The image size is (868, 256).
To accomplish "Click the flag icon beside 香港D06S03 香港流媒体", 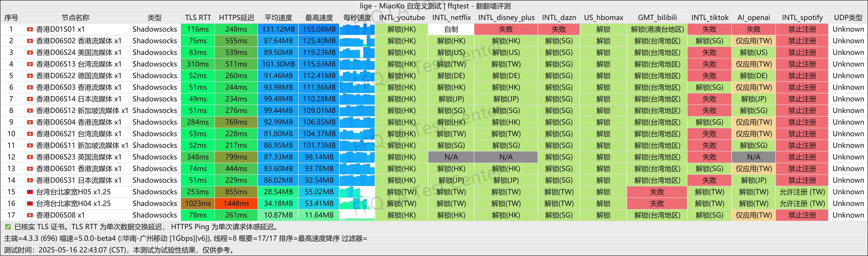I will 30,88.
